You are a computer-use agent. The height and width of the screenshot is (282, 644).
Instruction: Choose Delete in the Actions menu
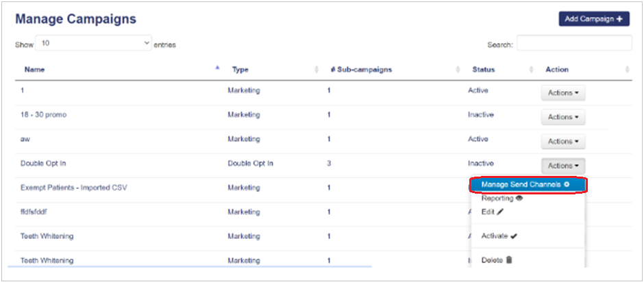(528, 260)
